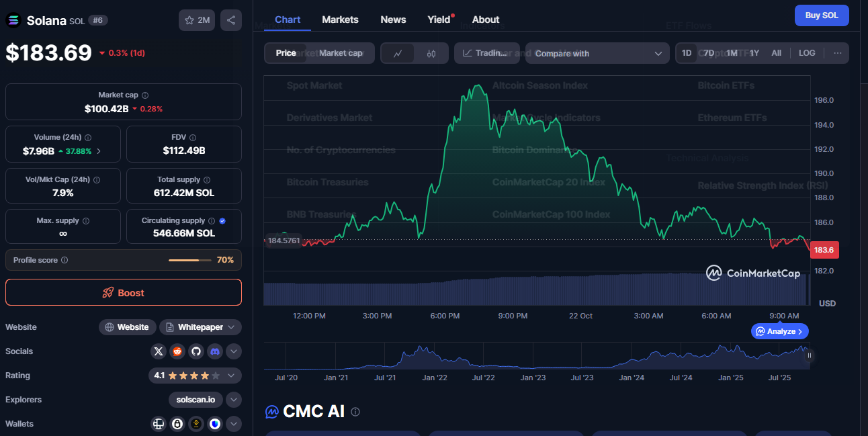The image size is (868, 436).
Task: Set chart range to 1M
Action: pos(732,53)
